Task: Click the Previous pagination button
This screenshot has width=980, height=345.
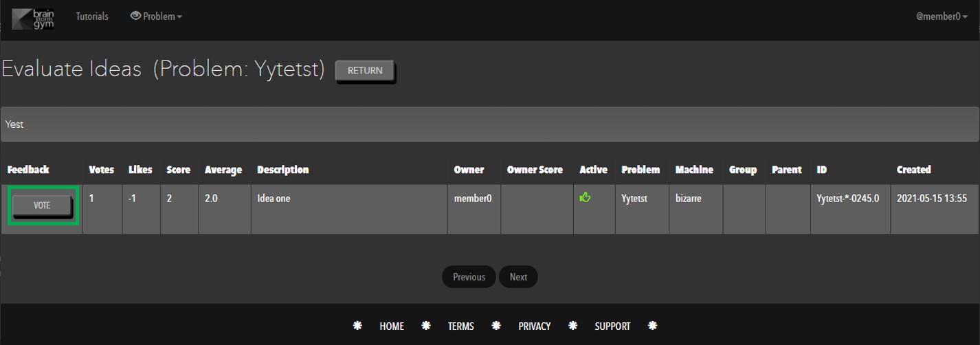Action: click(x=469, y=277)
